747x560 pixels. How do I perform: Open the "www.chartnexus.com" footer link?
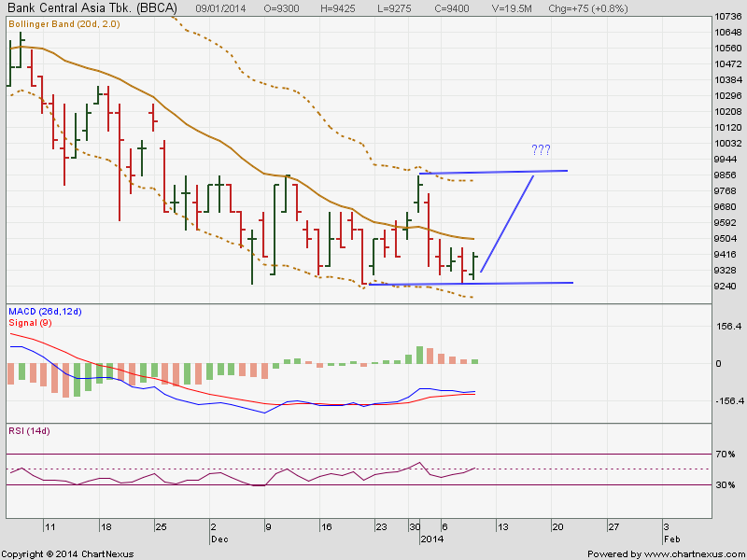pyautogui.click(x=694, y=554)
